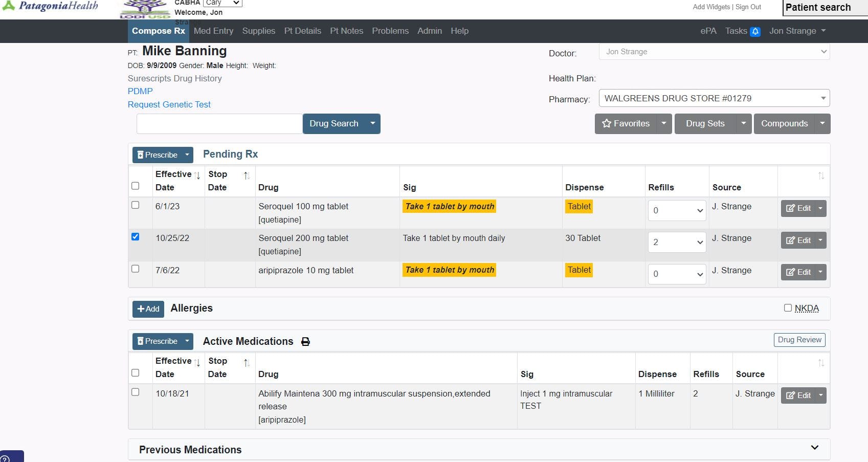Click Edit for aripiprazole 10 mg tablet
The width and height of the screenshot is (868, 462).
tap(798, 272)
